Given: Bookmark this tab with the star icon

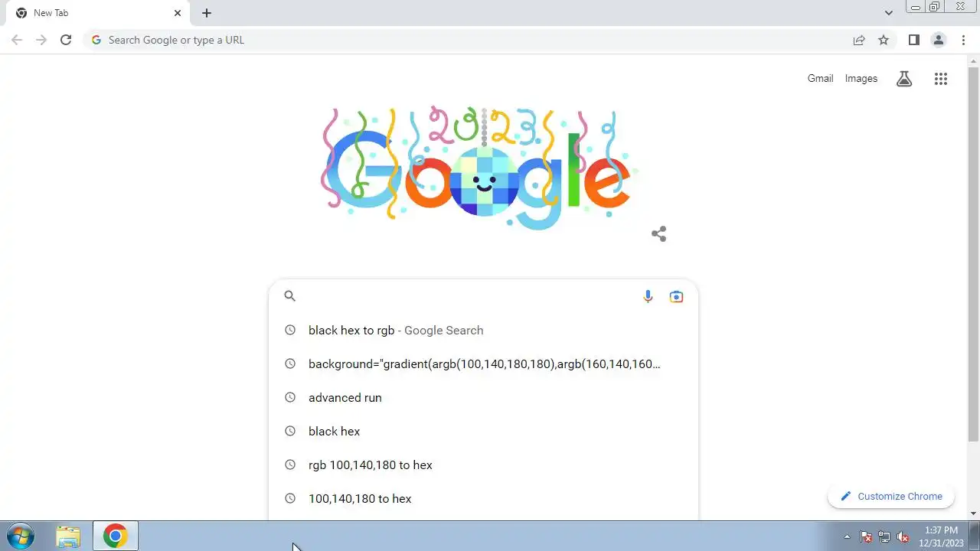Looking at the screenshot, I should [x=884, y=40].
